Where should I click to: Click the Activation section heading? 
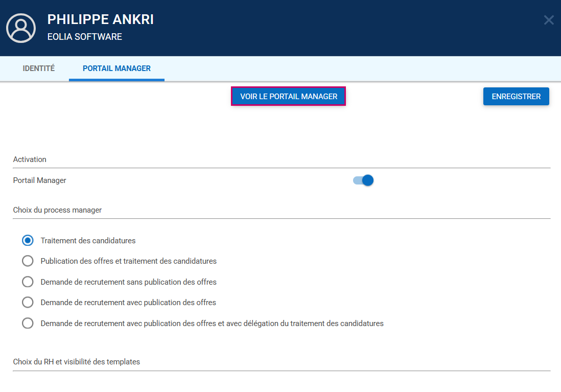tap(30, 159)
